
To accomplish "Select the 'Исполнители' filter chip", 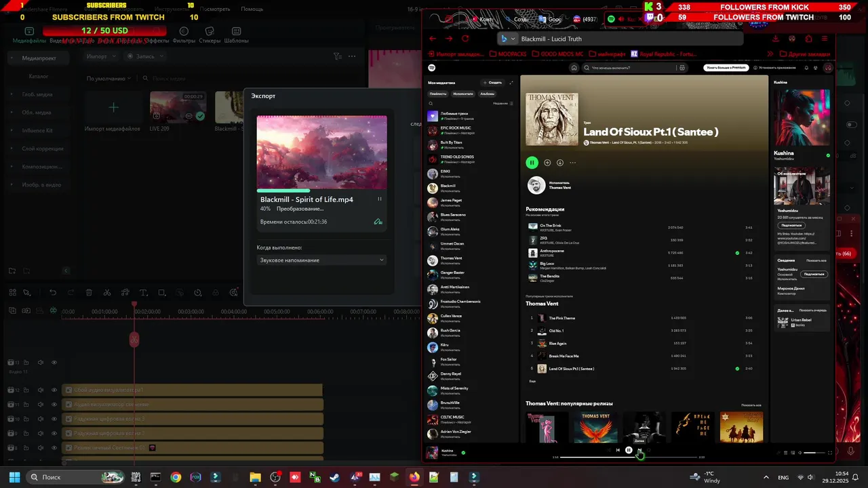I will (463, 94).
